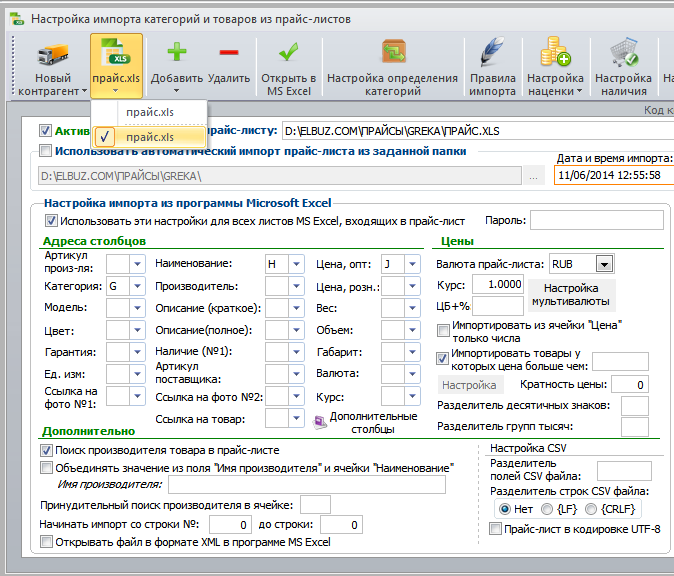Select the checked прайс.xls menu entry
The width and height of the screenshot is (674, 576).
149,137
